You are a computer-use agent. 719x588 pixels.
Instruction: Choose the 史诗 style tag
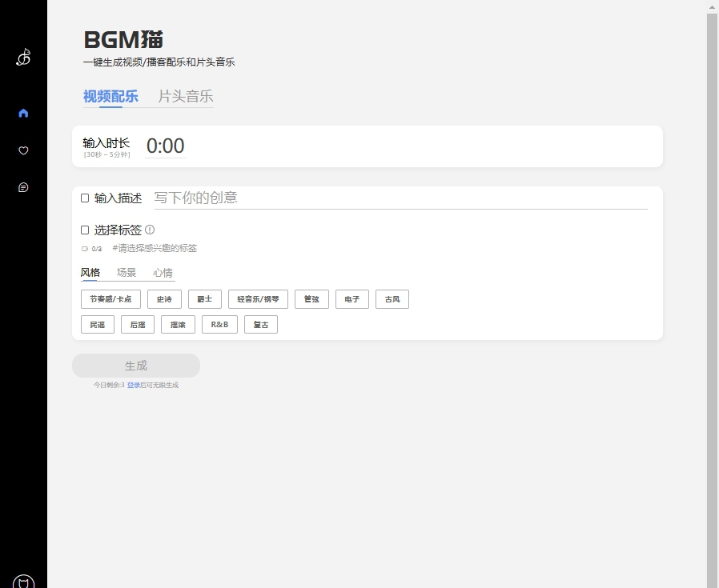pos(165,299)
